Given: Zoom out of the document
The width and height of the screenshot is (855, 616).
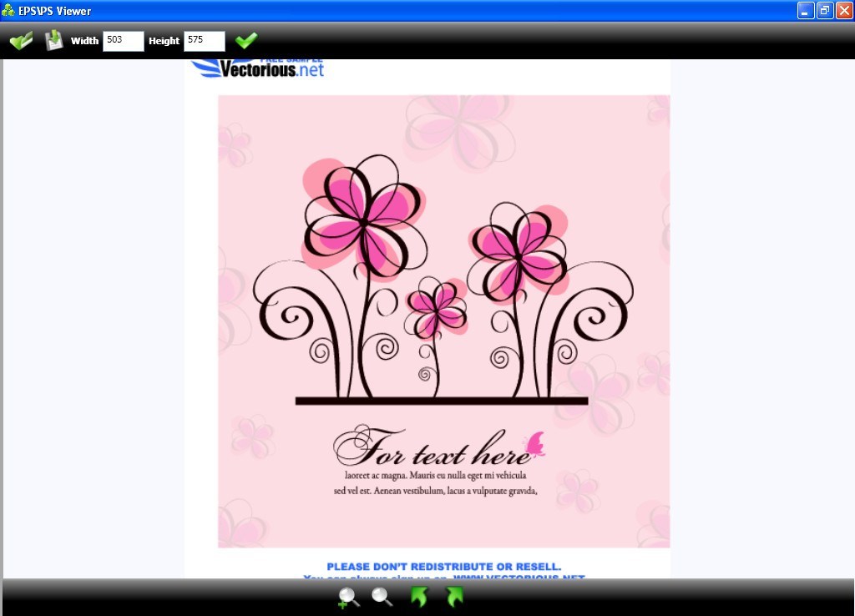Looking at the screenshot, I should pyautogui.click(x=382, y=598).
